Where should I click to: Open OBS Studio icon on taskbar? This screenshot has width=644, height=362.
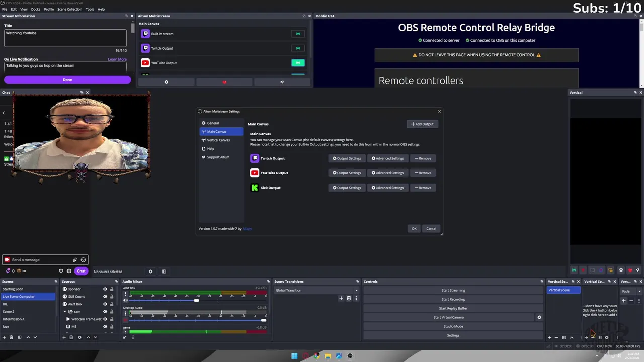pos(350,356)
